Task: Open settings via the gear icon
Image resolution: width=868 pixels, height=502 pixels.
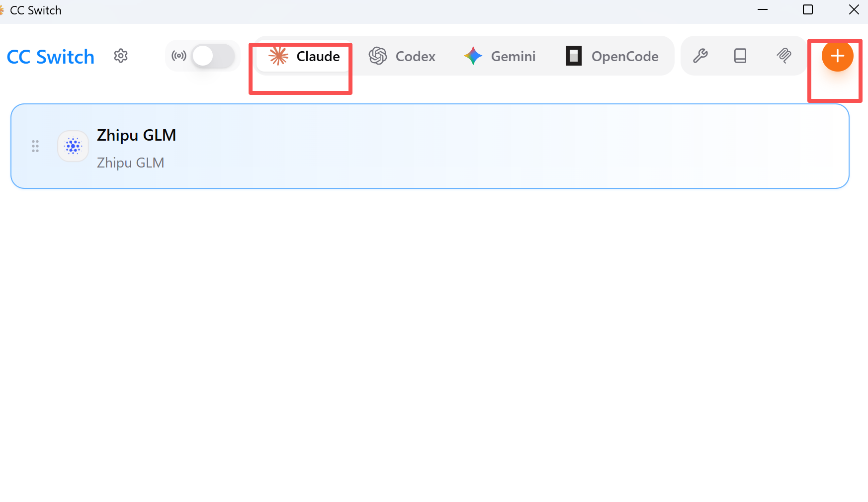Action: click(x=121, y=56)
